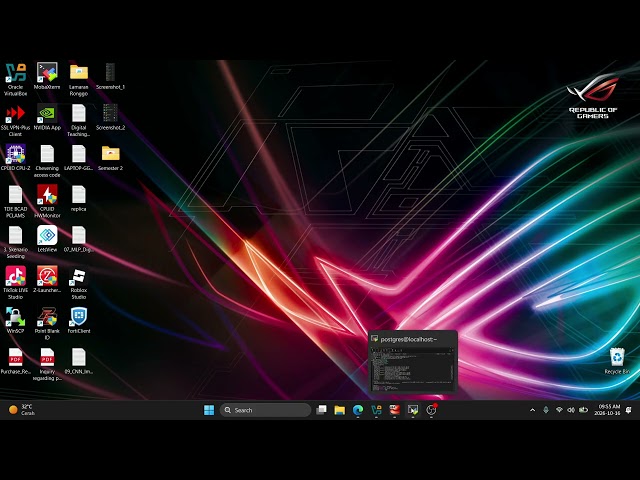Select the replica file icon
The width and height of the screenshot is (640, 480).
tap(79, 198)
